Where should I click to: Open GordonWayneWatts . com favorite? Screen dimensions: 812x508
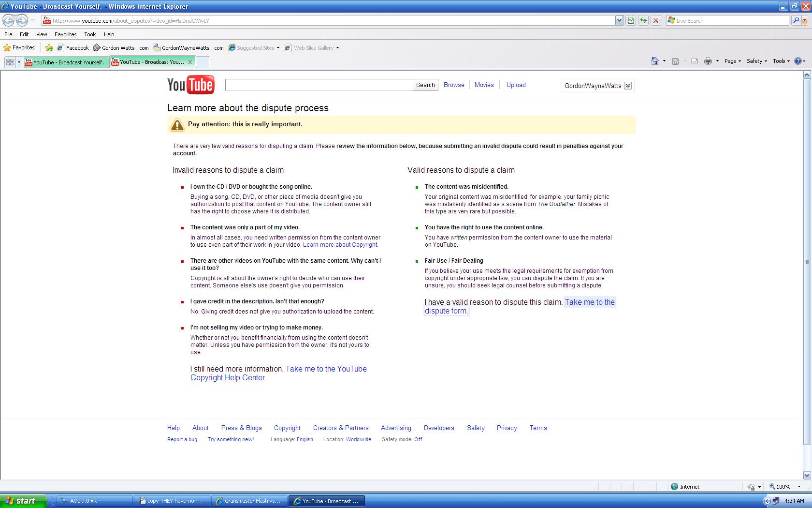tap(188, 48)
